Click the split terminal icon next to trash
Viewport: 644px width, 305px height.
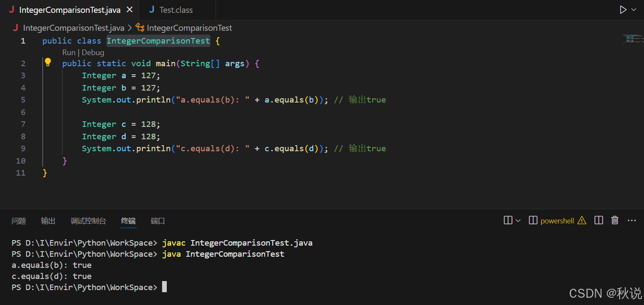tap(599, 220)
